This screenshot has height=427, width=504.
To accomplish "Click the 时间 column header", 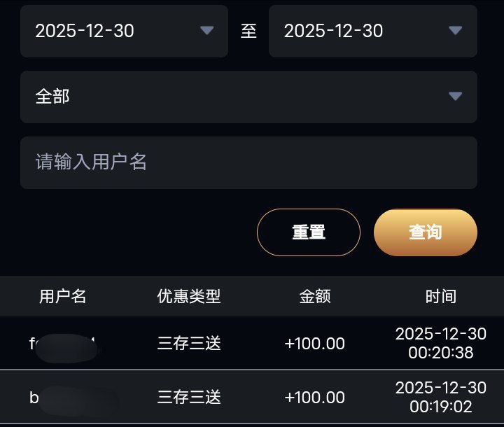I will coord(440,296).
